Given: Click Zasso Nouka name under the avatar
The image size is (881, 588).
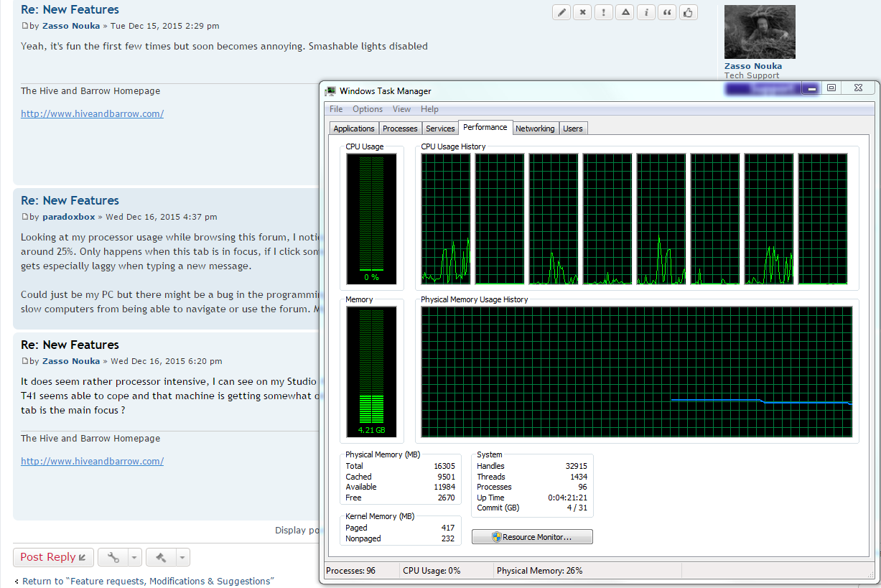Looking at the screenshot, I should click(753, 66).
